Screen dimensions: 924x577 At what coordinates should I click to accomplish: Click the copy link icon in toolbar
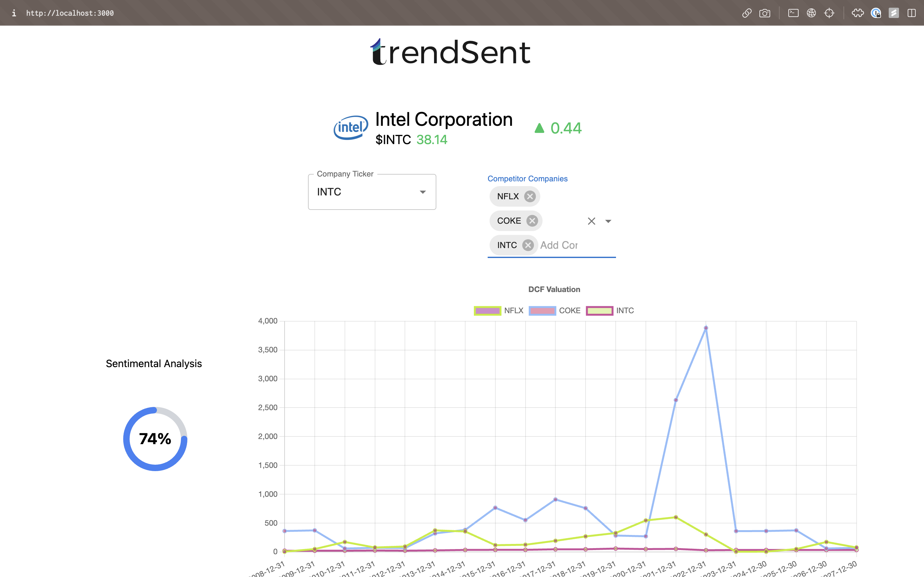[x=747, y=13]
